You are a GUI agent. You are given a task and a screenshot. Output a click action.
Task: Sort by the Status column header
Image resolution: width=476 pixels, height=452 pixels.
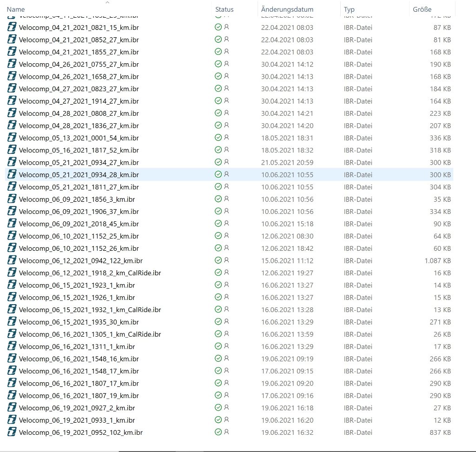point(225,9)
